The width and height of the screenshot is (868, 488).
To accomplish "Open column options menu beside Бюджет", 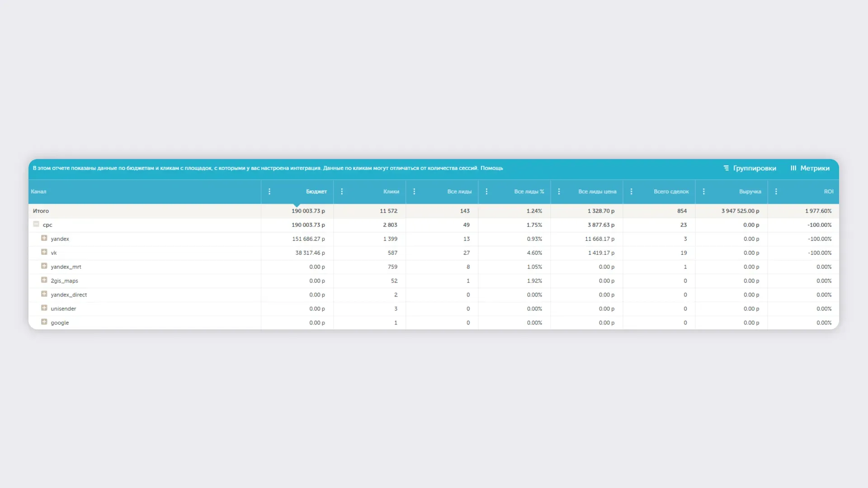I will click(x=269, y=192).
